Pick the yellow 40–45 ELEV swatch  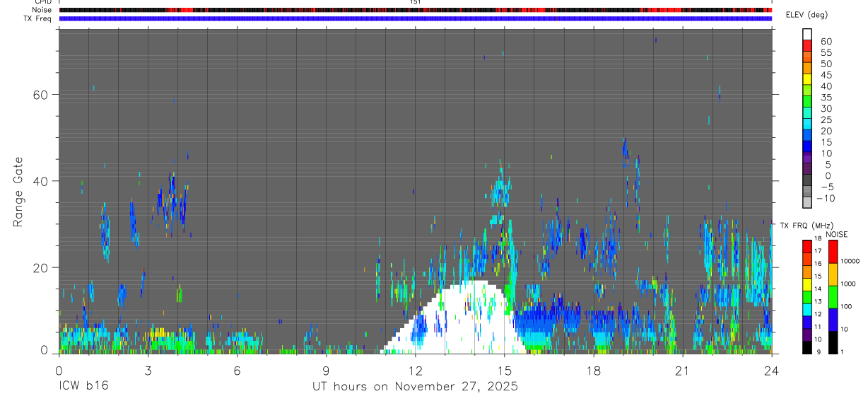[x=808, y=79]
